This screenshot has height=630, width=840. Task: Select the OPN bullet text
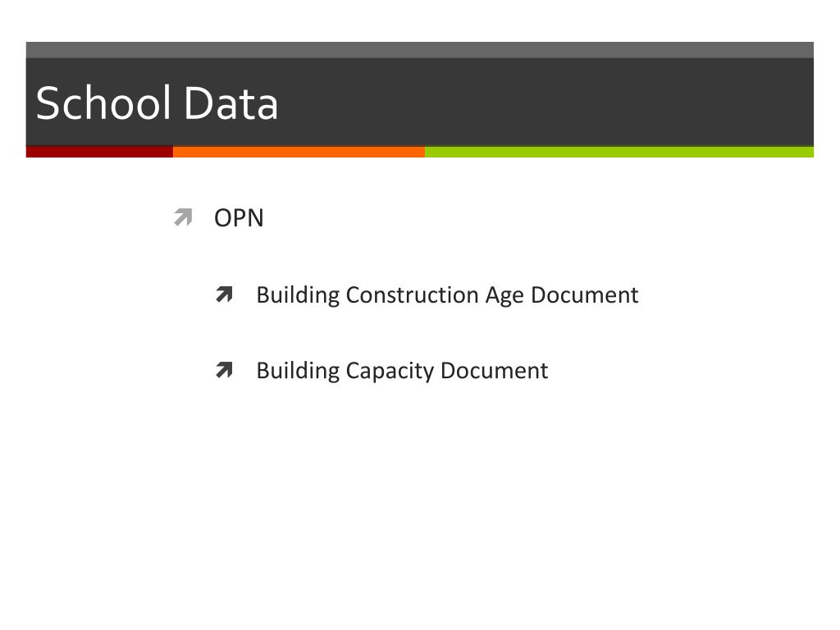coord(239,218)
